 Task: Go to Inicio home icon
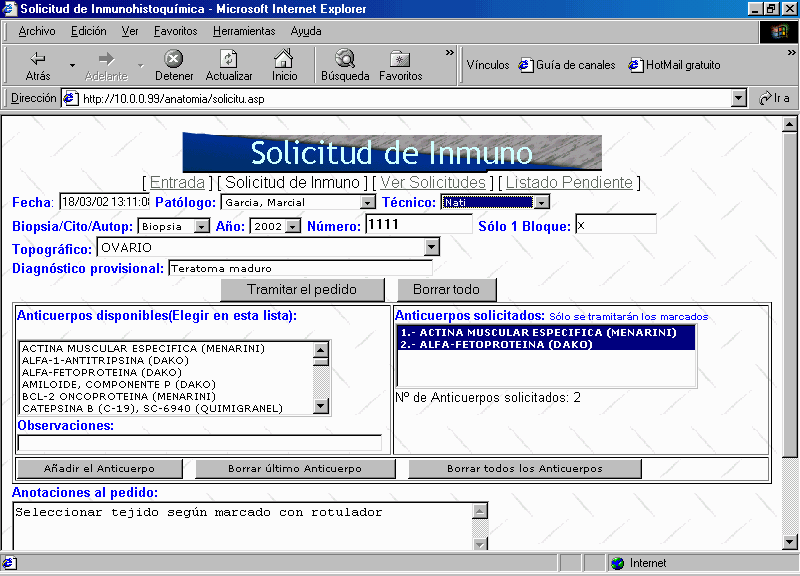point(284,59)
